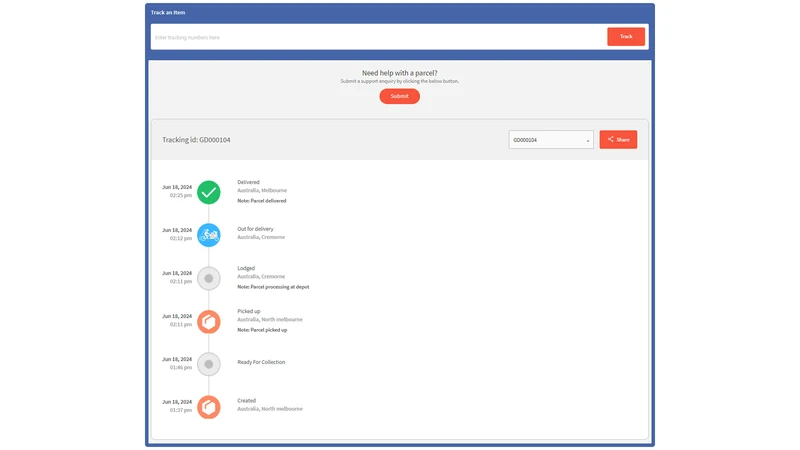Open the GD000104 tracking id dropdown

coord(551,140)
